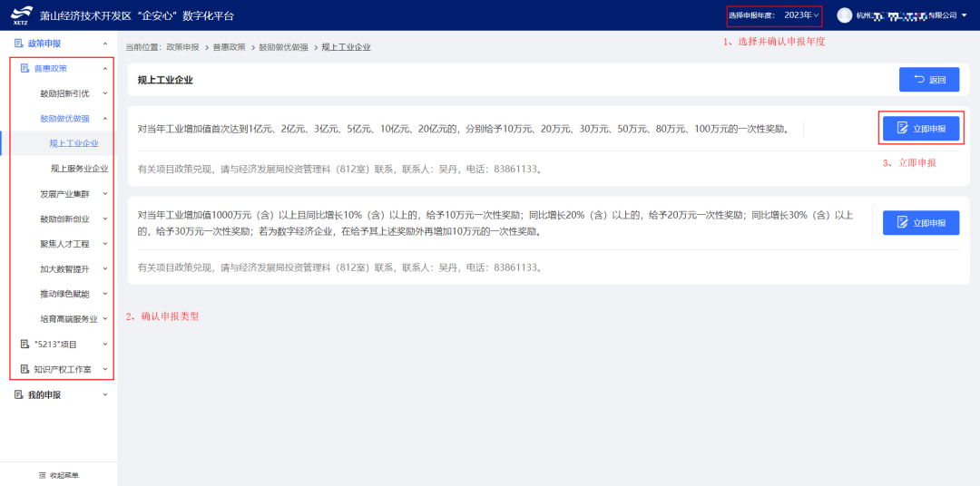Click the 普惠政策 document icon

25,68
